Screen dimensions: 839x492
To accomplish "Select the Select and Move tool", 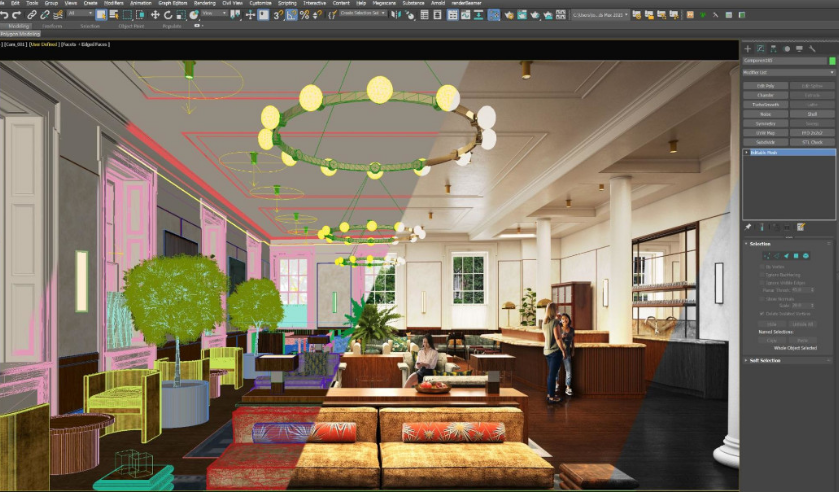I will tap(152, 15).
